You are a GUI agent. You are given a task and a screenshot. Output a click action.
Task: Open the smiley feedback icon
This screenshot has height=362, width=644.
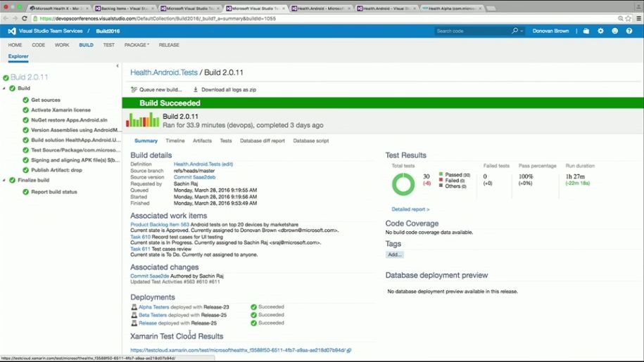click(x=614, y=31)
